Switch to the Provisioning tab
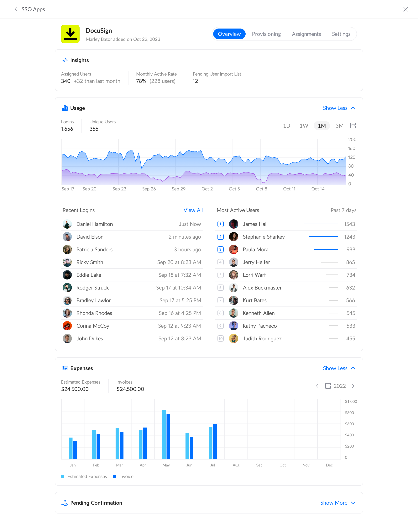 [266, 34]
